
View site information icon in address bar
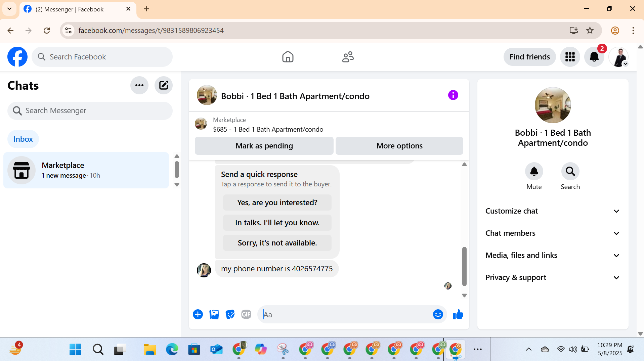point(69,31)
